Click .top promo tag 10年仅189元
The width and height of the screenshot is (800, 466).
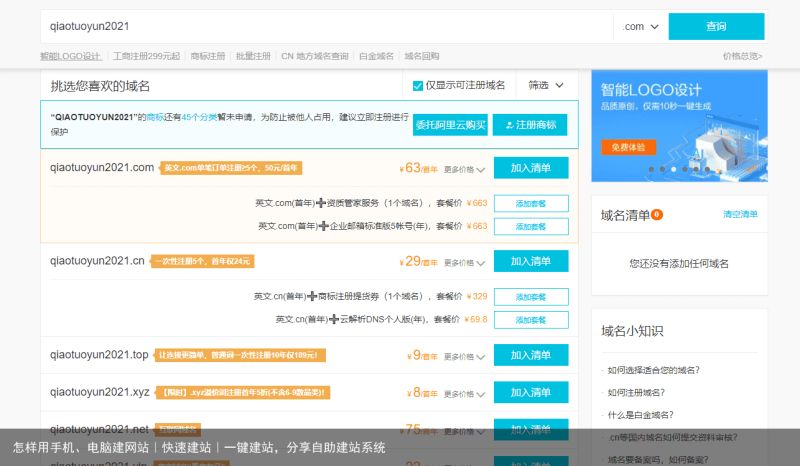(x=240, y=355)
